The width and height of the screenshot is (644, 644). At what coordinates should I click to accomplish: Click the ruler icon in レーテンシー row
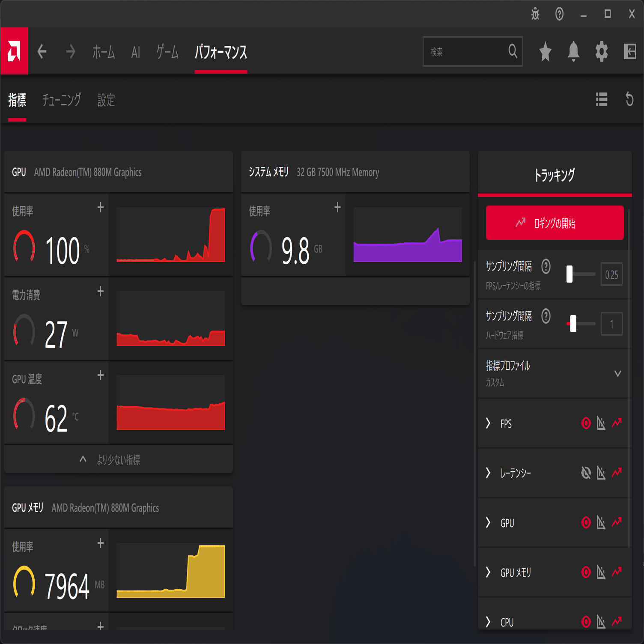(601, 473)
